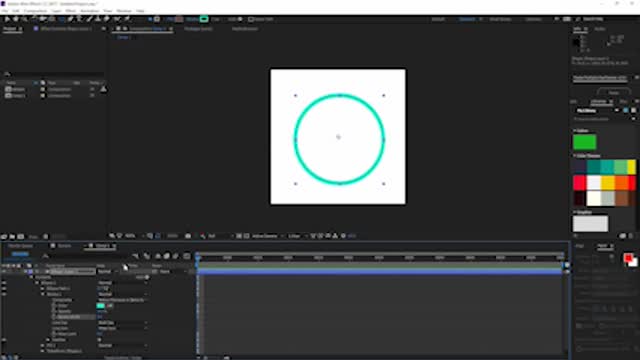Collapse the Ellipse 1 group
Viewport: 640px width, 360px height.
pyautogui.click(x=37, y=283)
